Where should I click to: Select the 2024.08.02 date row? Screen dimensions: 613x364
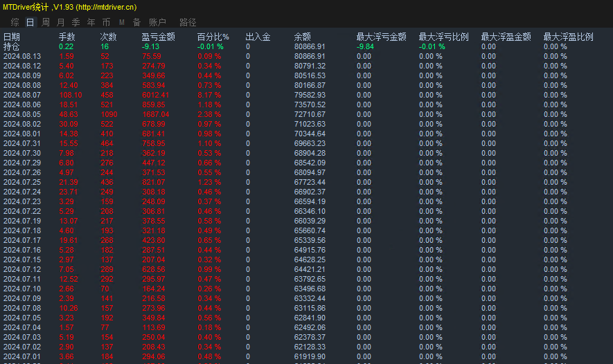(22, 124)
